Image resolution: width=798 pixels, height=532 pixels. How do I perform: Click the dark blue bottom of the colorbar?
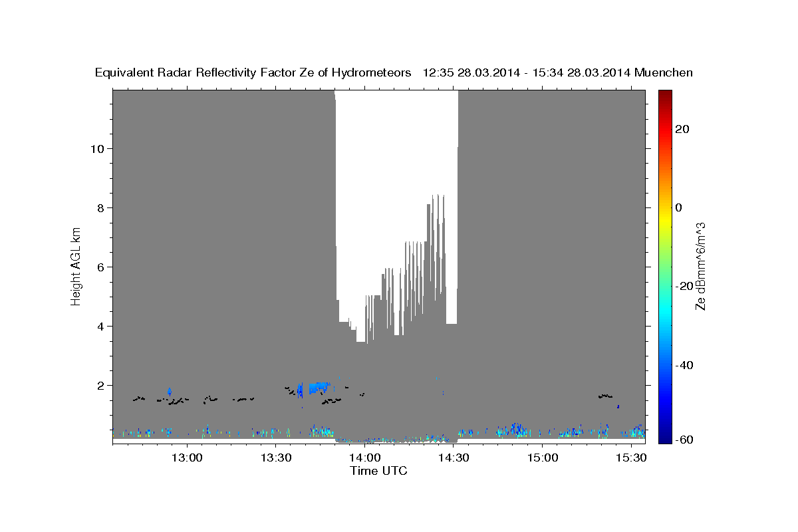click(665, 439)
